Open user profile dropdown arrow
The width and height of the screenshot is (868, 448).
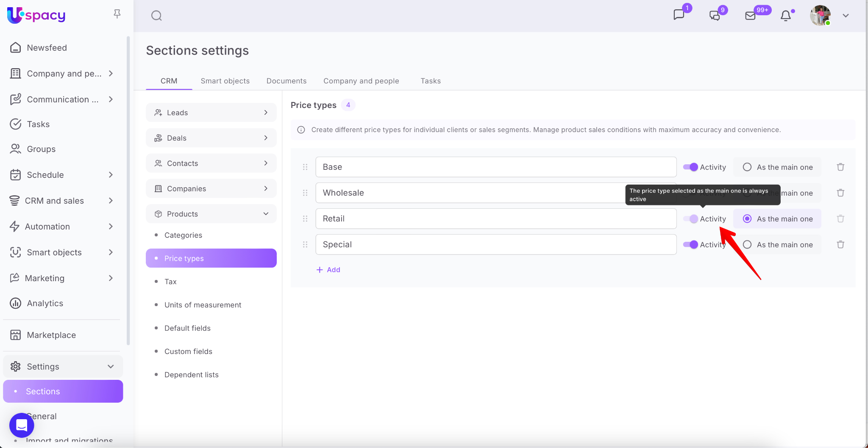[846, 16]
